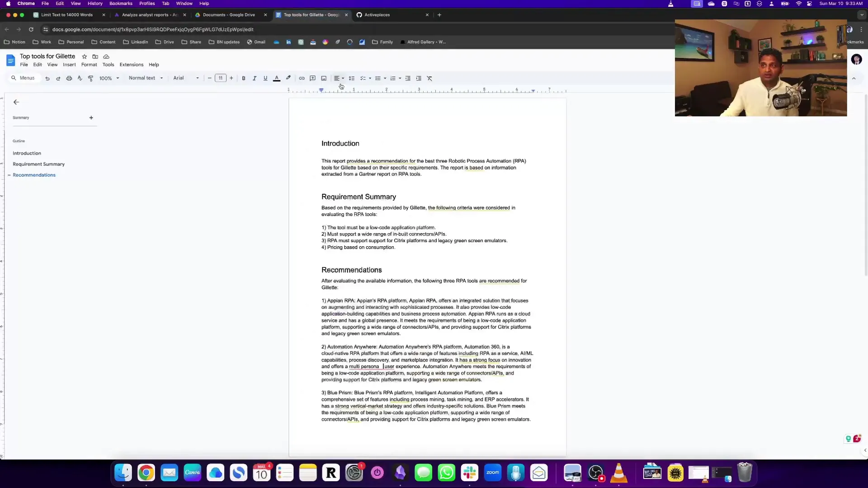
Task: Jump to Introduction in the outline
Action: pos(27,153)
